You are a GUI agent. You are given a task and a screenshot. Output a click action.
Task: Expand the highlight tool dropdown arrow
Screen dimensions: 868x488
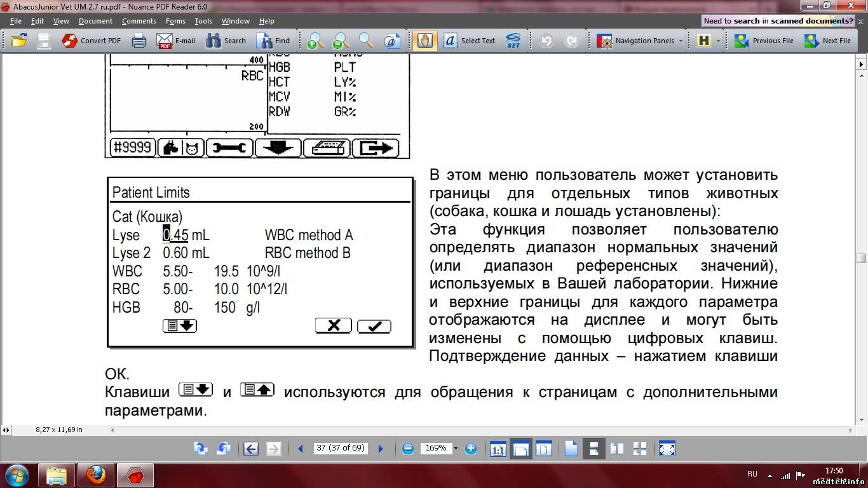(719, 41)
